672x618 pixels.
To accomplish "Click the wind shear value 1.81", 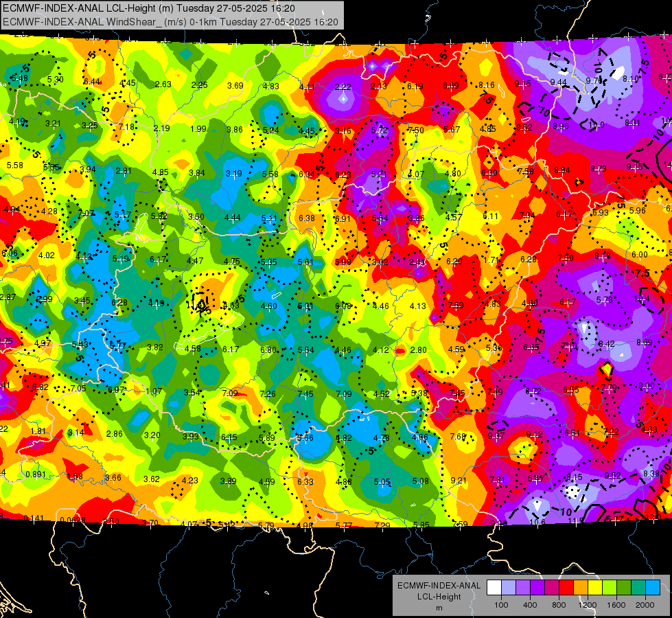I will pyautogui.click(x=38, y=431).
